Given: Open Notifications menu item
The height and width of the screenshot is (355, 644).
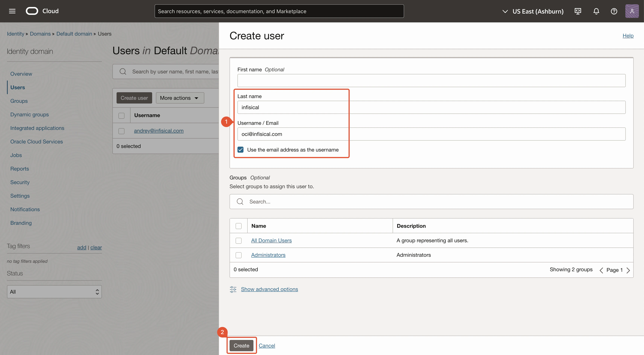Looking at the screenshot, I should 25,209.
